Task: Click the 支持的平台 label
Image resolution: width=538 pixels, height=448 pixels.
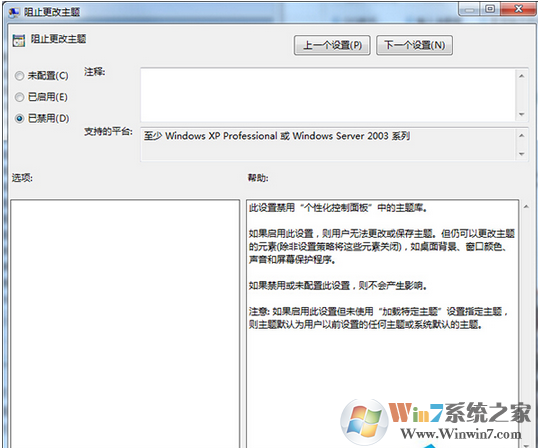Action: pyautogui.click(x=108, y=131)
